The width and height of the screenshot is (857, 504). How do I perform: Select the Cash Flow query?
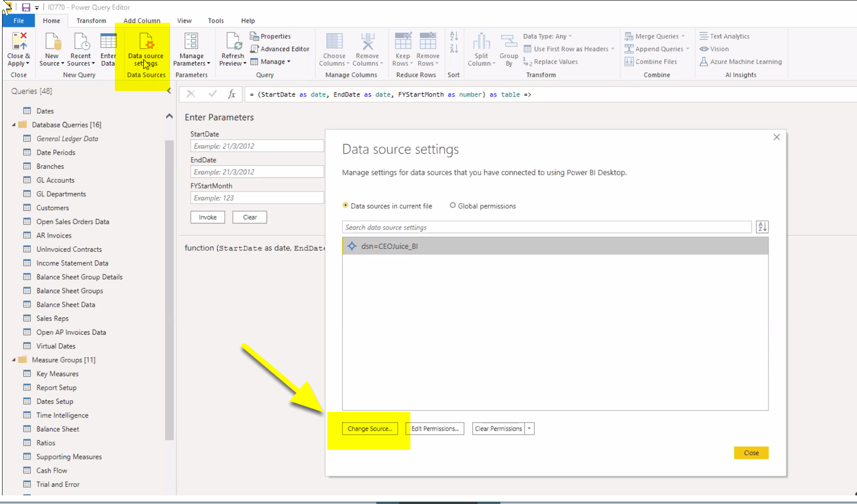pyautogui.click(x=52, y=470)
